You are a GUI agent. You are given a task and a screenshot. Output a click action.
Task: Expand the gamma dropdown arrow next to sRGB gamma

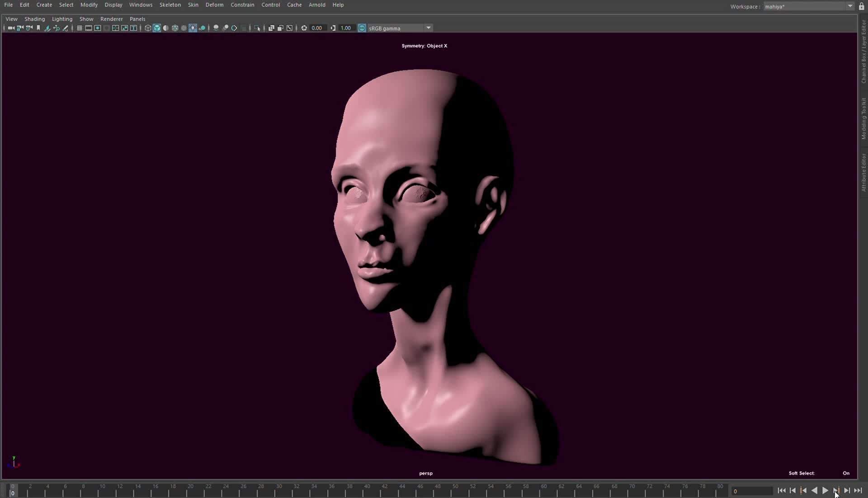(x=428, y=28)
